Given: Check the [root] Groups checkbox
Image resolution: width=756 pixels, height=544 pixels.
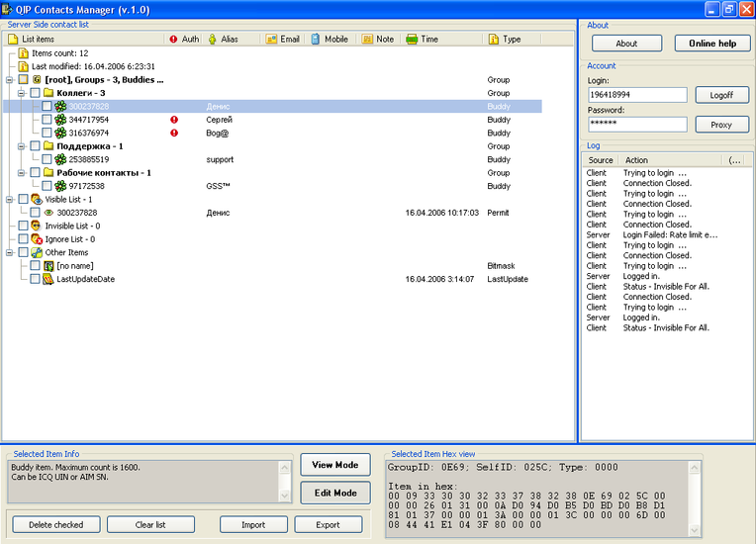Looking at the screenshot, I should [x=23, y=79].
